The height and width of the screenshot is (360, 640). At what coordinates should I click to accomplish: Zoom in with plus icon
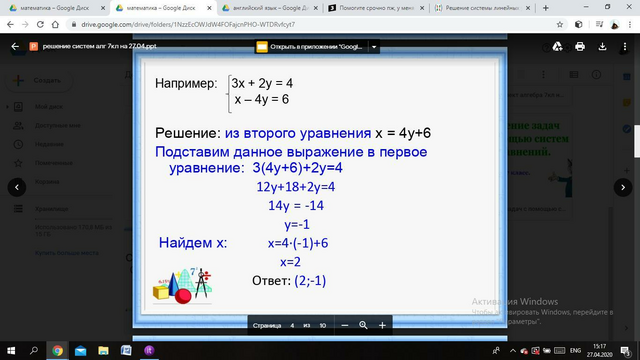382,325
